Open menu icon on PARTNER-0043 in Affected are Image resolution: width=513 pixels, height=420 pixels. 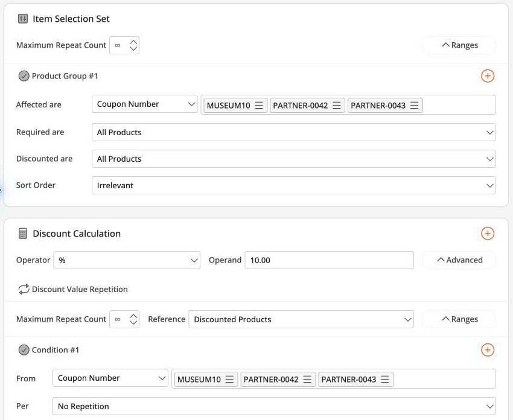[414, 106]
